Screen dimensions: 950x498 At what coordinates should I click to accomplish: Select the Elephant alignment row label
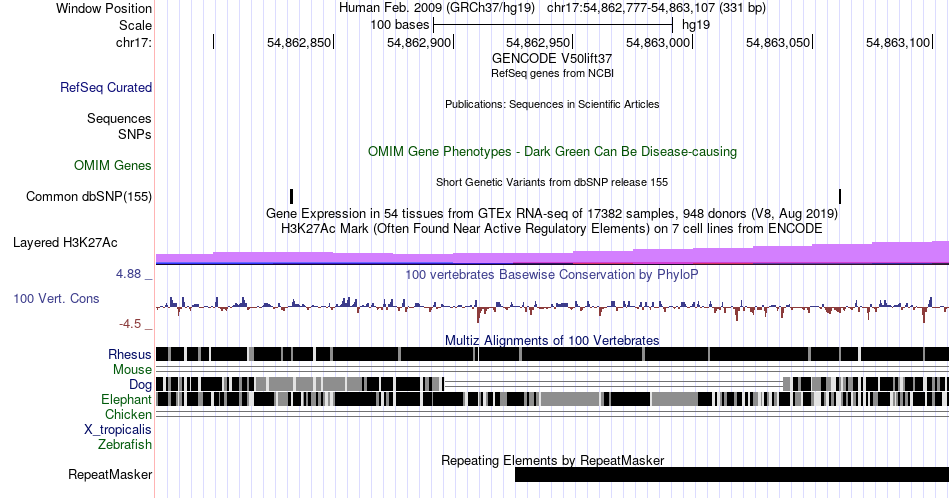126,399
